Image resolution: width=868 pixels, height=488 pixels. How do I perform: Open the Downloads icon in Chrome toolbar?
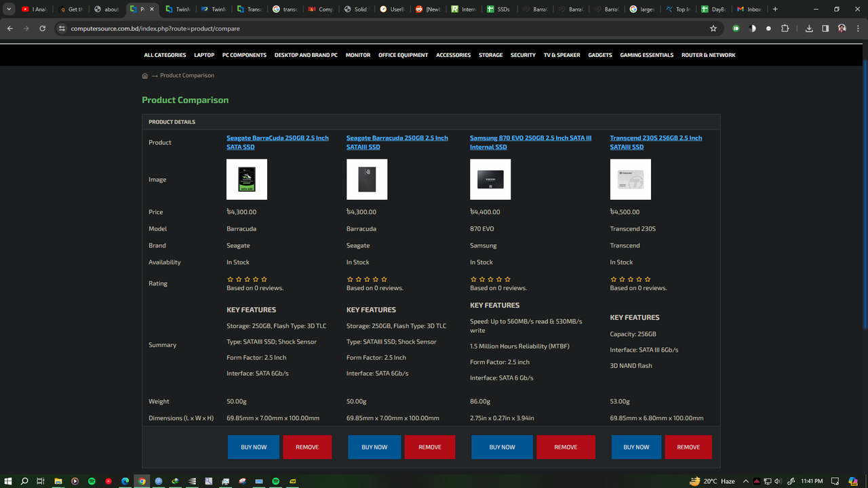809,28
